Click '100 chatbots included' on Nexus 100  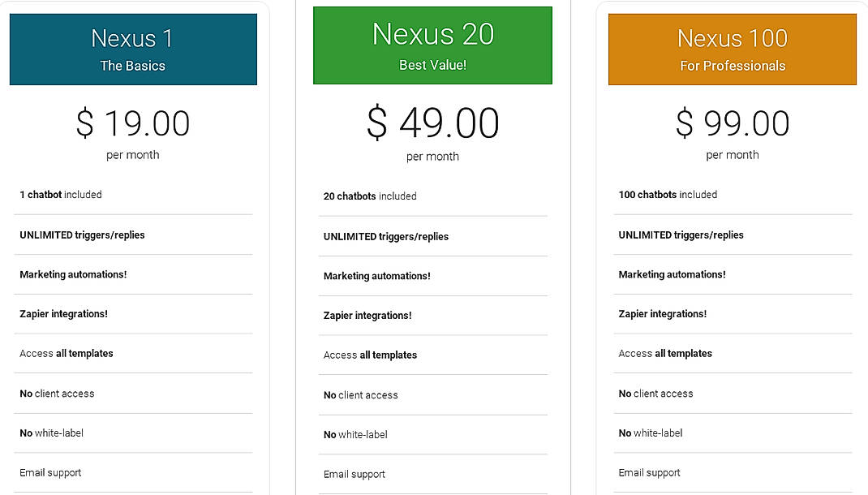point(667,195)
